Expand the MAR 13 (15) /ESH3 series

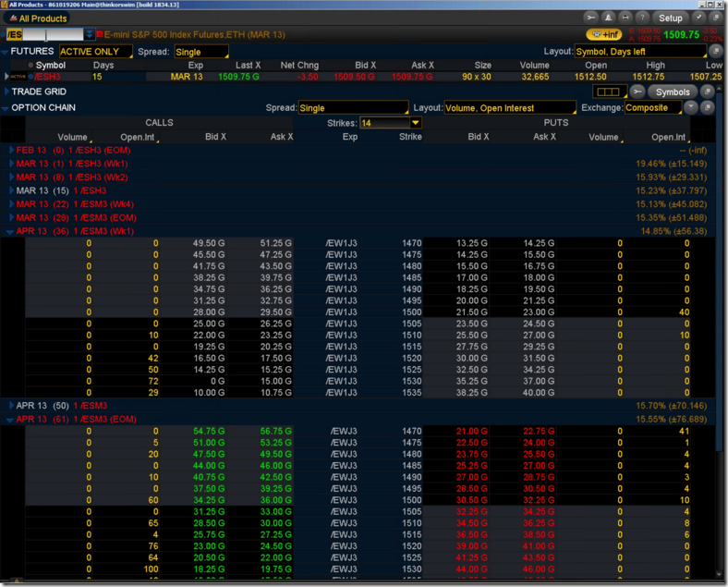12,190
